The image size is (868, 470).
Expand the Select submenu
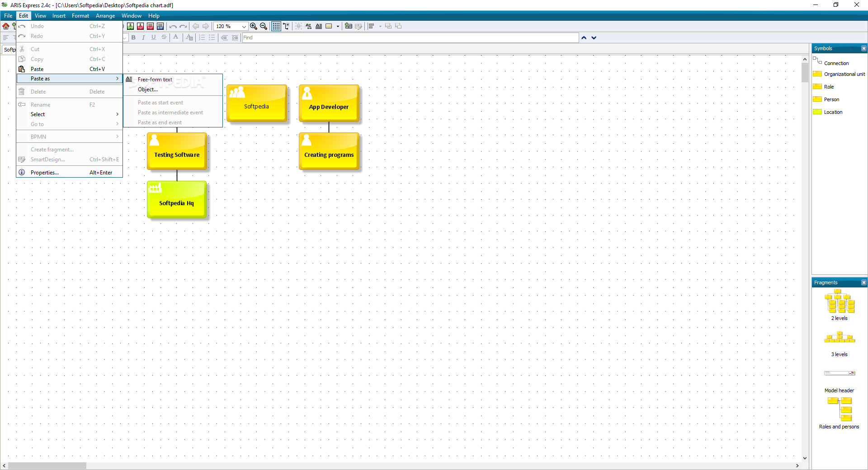pos(69,114)
